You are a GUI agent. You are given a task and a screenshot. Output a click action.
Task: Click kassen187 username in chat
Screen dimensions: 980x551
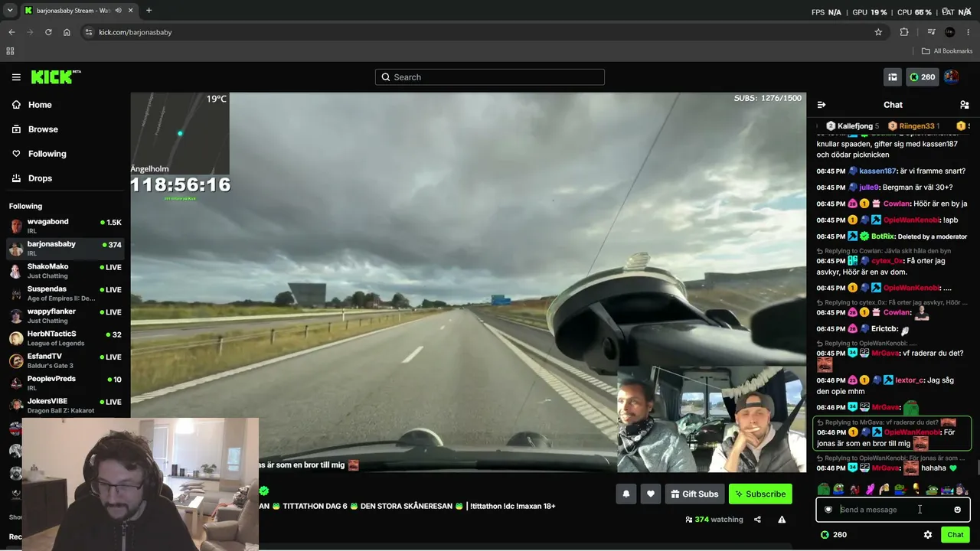point(877,171)
